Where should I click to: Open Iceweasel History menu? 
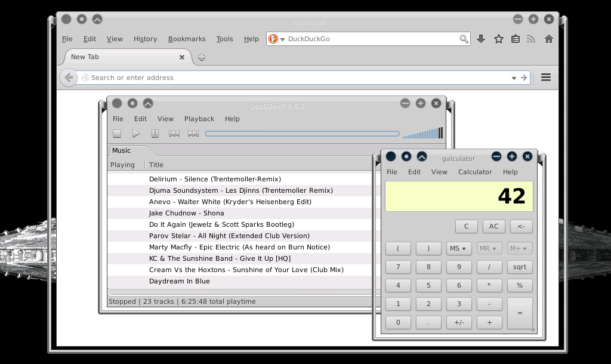pyautogui.click(x=145, y=39)
